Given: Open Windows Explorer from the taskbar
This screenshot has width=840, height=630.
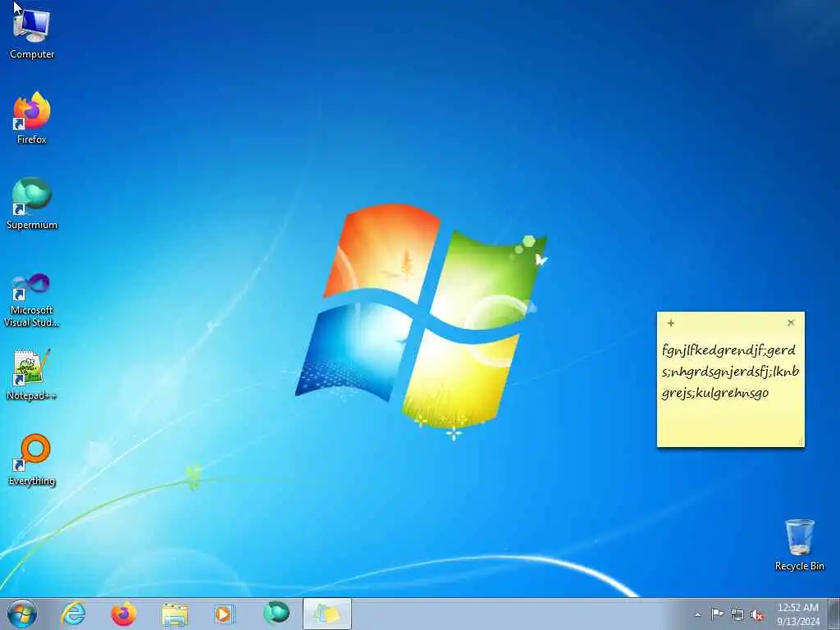Looking at the screenshot, I should click(x=175, y=614).
